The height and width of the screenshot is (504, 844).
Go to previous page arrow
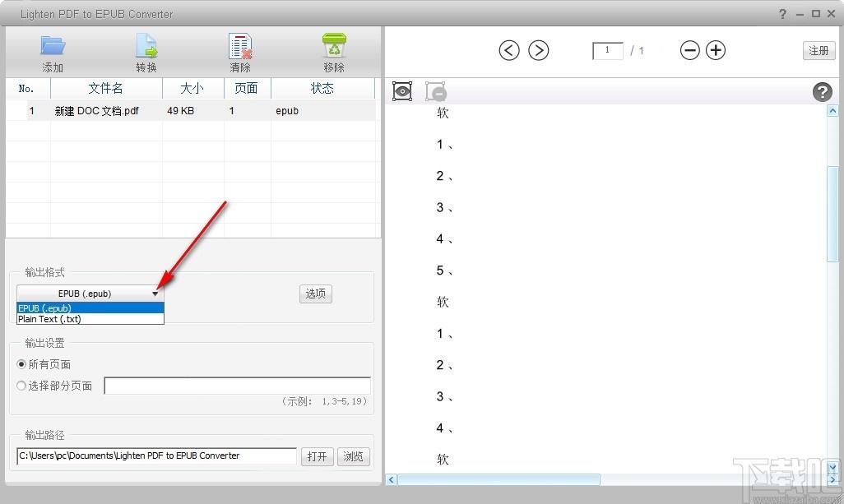[508, 50]
